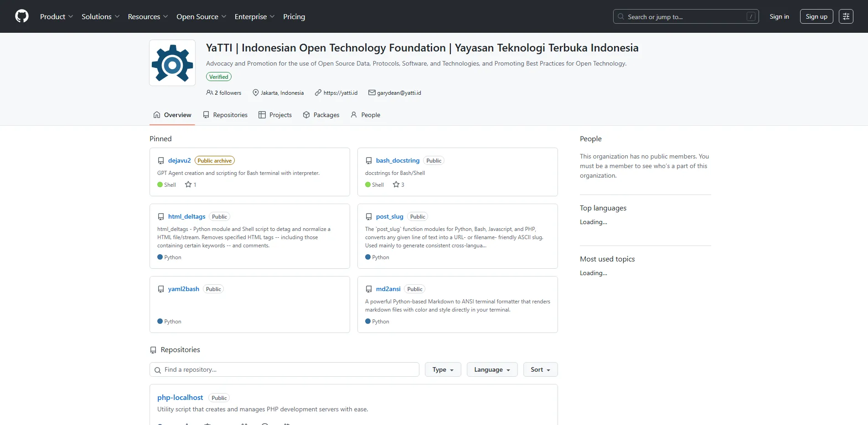
Task: Switch to the Packages tab
Action: pyautogui.click(x=321, y=115)
